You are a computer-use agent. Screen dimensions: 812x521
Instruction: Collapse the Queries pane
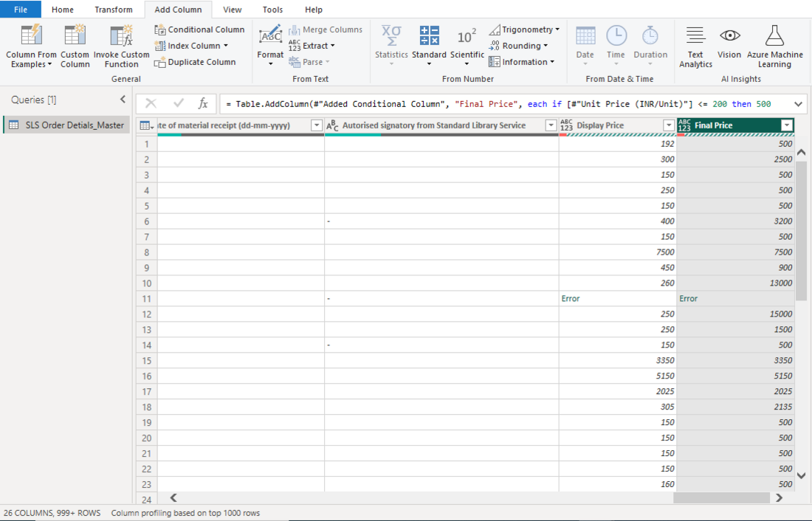click(123, 98)
